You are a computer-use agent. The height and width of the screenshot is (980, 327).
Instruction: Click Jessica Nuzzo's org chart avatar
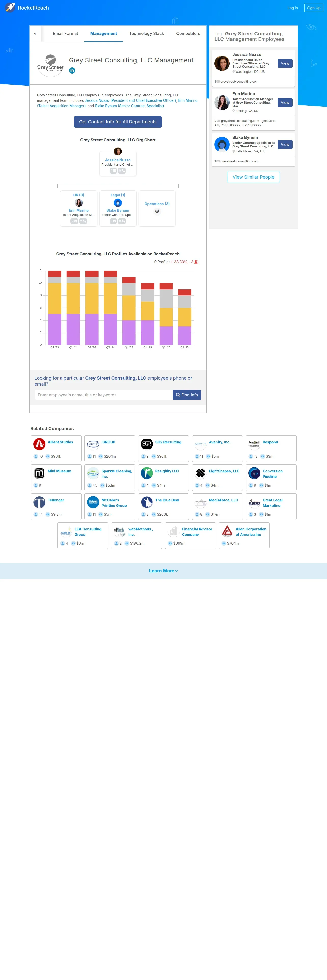pos(118,151)
